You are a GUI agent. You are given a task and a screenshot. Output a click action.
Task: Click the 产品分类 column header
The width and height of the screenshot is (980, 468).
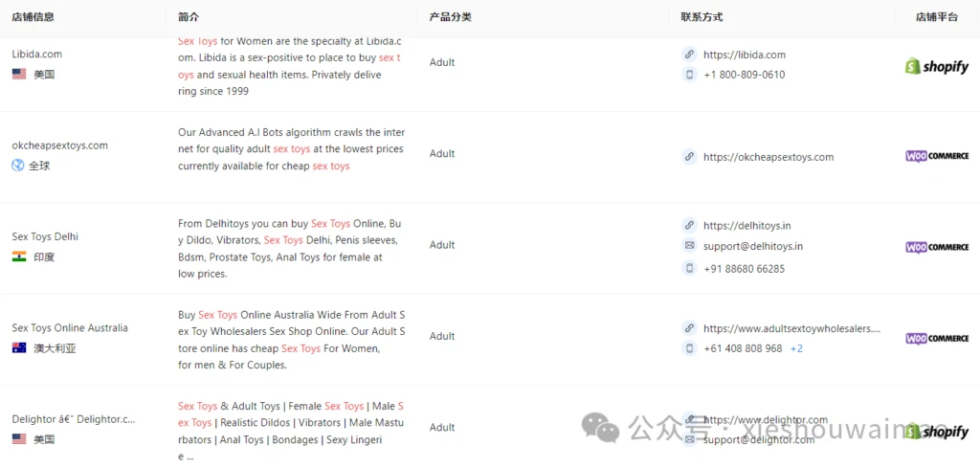tap(450, 17)
